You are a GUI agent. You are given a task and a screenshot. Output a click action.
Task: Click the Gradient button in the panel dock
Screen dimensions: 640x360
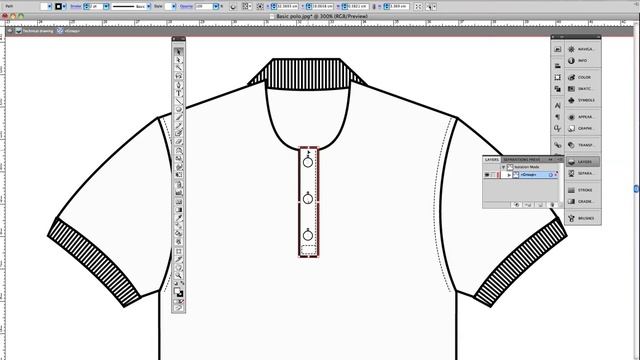pos(582,201)
